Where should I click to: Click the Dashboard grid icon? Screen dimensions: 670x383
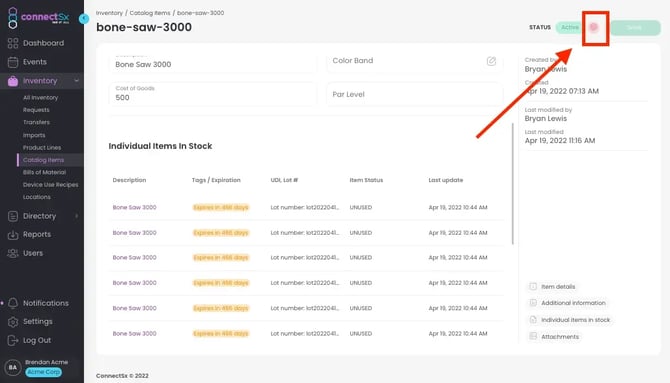13,43
